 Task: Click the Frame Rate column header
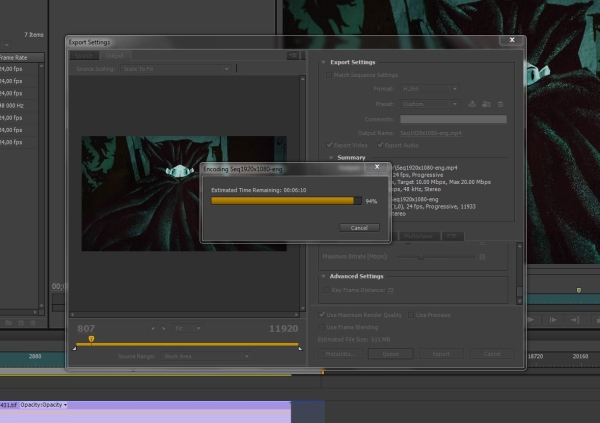click(x=22, y=57)
